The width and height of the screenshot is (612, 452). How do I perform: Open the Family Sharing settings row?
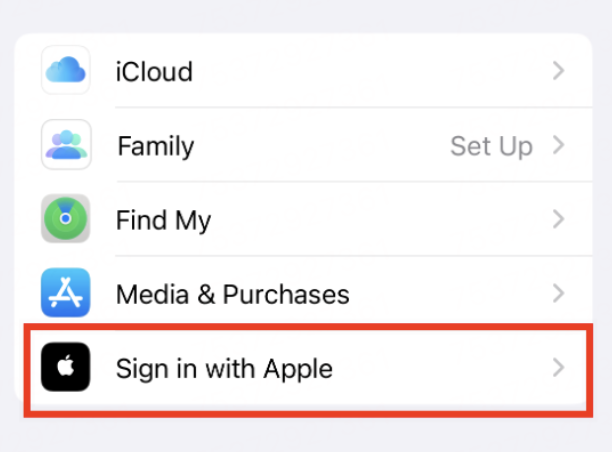[304, 144]
